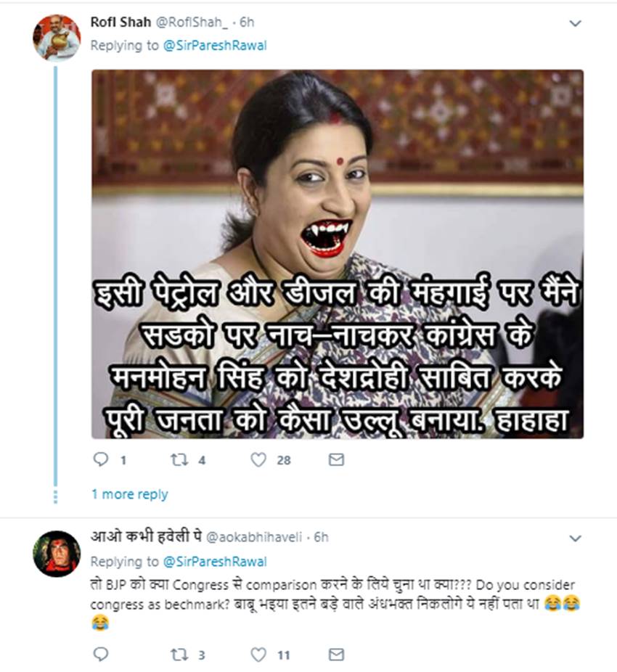
Task: Send Rofl Shah's tweet via direct message
Action: coord(336,459)
